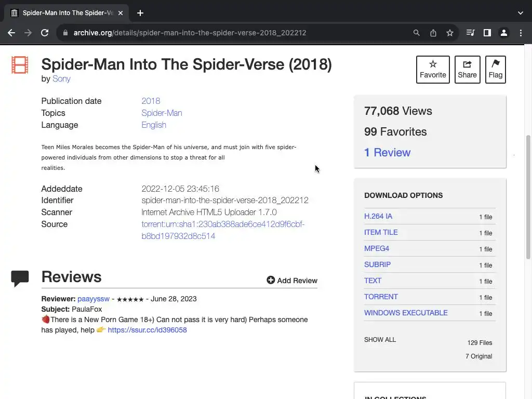This screenshot has width=532, height=399.
Task: Reload the archive.org page
Action: [x=45, y=33]
